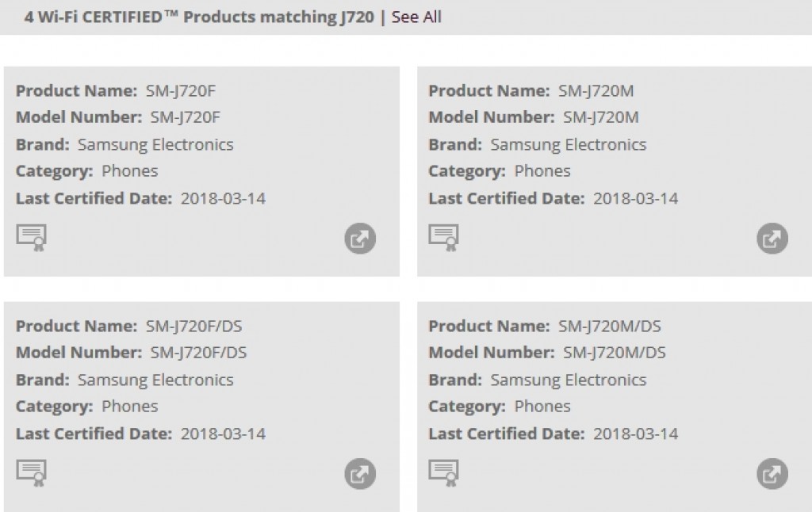Select Product Name SM-J720M text

click(596, 90)
